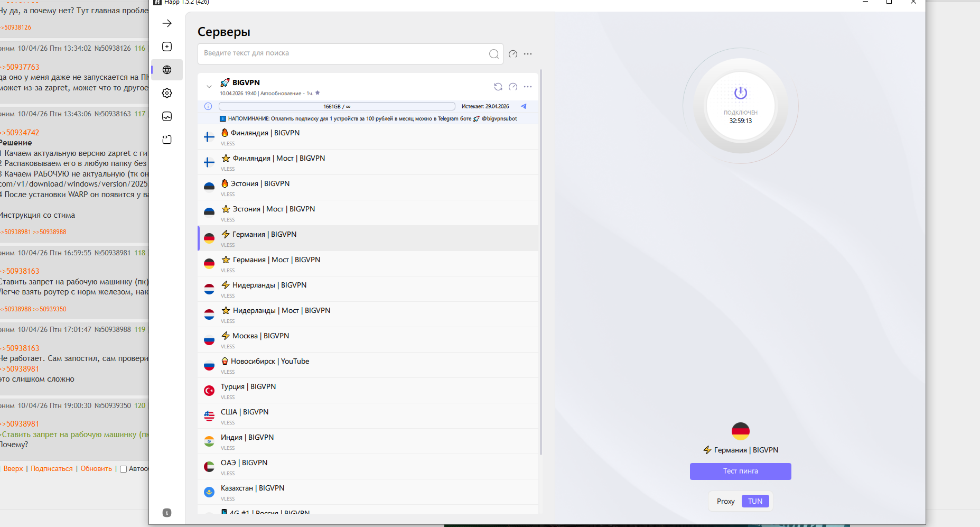Image resolution: width=980 pixels, height=527 pixels.
Task: Click Russian flag in Москва | BIGVPN row
Action: 209,340
